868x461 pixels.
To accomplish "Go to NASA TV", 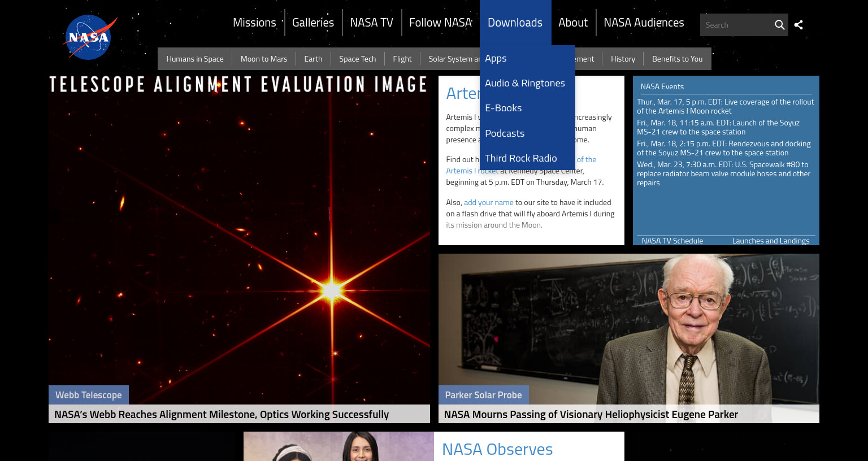I will click(371, 23).
